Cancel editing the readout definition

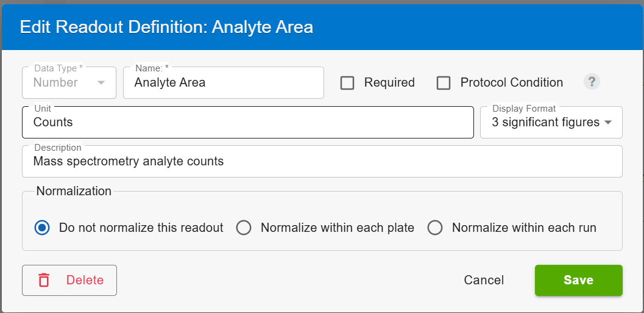pyautogui.click(x=484, y=280)
